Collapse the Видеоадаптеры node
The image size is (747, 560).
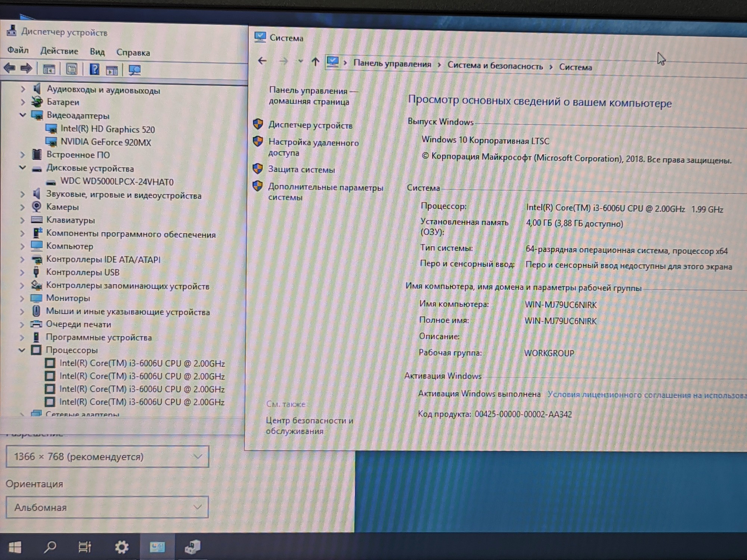click(x=22, y=115)
